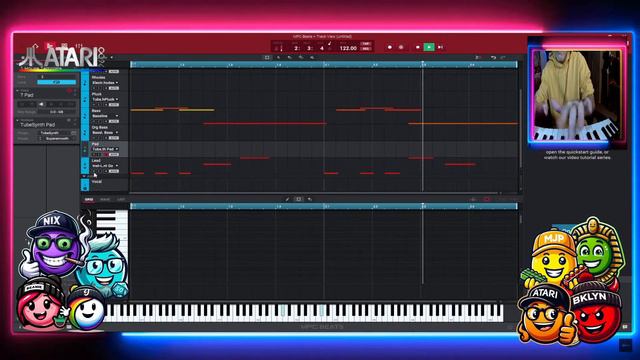Click the beat position field showing 3
The width and height of the screenshot is (640, 360).
(309, 48)
